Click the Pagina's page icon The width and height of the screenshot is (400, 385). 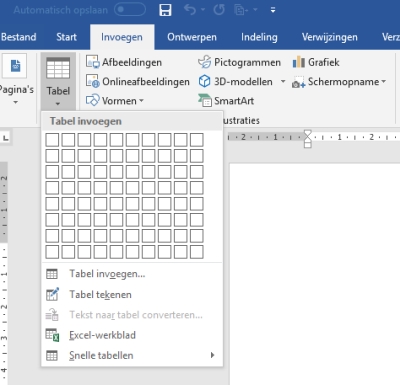click(15, 66)
